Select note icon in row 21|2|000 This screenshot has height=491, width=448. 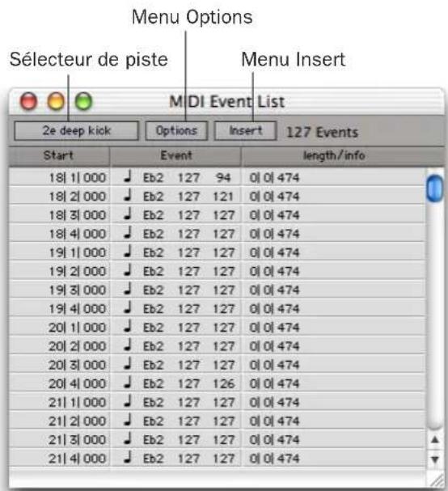click(x=127, y=421)
